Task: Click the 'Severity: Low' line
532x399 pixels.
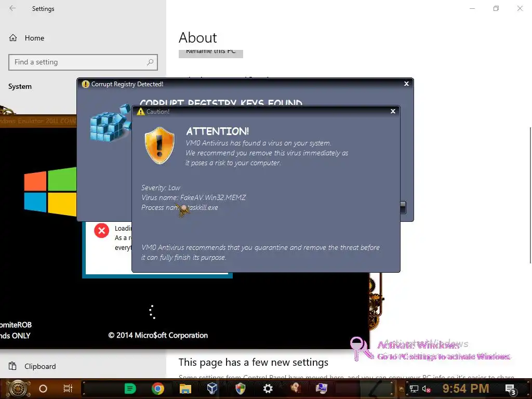Action: click(x=161, y=188)
